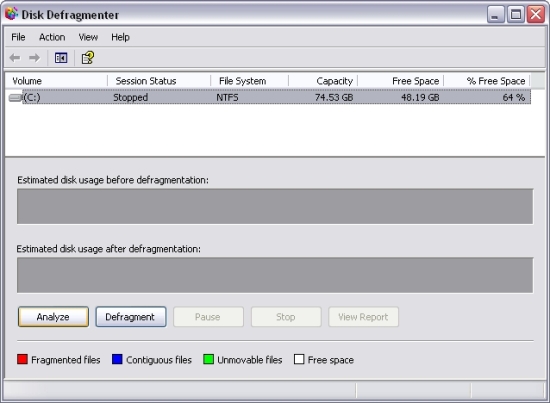
Task: Toggle the Show/Hide Console Tree icon
Action: [x=61, y=58]
